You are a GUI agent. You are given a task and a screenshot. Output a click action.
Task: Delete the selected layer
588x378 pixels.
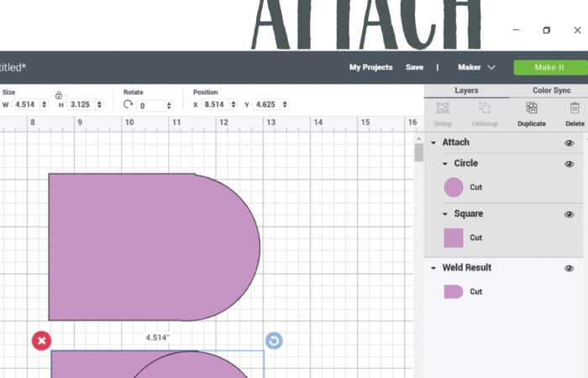575,114
